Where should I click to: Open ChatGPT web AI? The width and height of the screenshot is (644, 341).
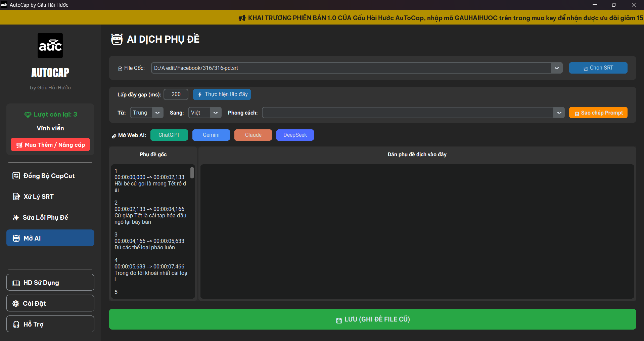(169, 135)
